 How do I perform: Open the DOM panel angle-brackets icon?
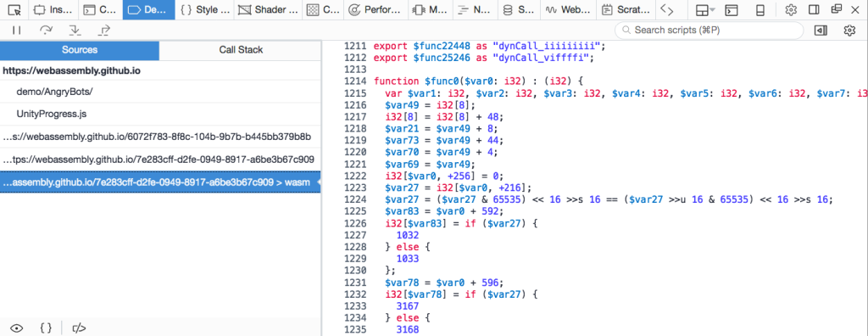tap(667, 9)
